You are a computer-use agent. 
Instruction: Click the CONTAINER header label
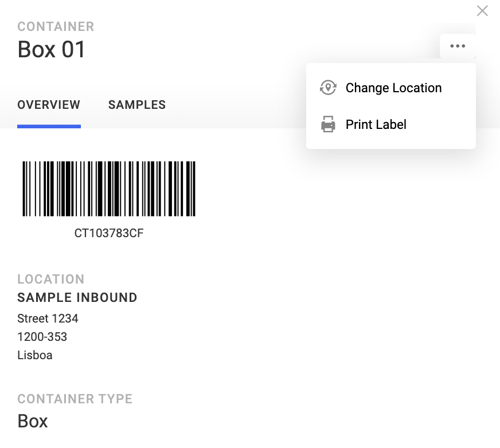pos(56,27)
